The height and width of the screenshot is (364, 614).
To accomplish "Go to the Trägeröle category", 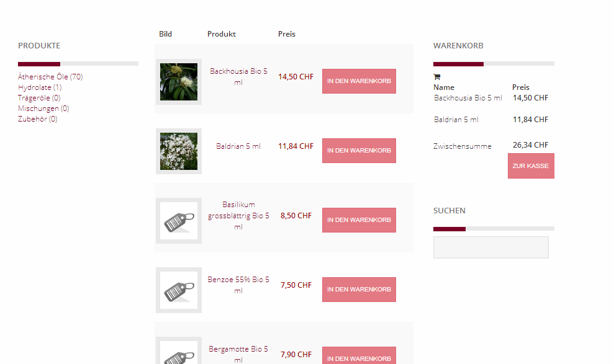I will (x=39, y=98).
